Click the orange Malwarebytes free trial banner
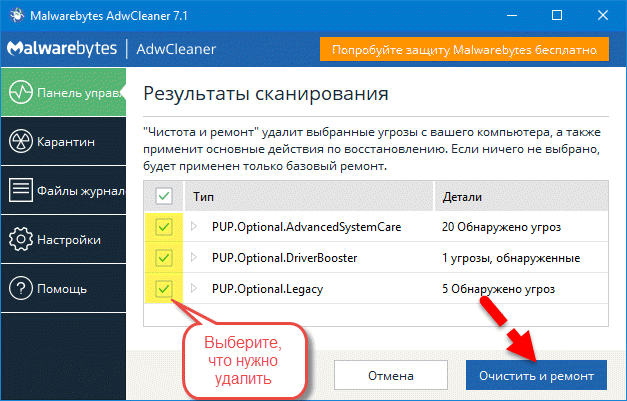The height and width of the screenshot is (401, 627). [x=464, y=49]
